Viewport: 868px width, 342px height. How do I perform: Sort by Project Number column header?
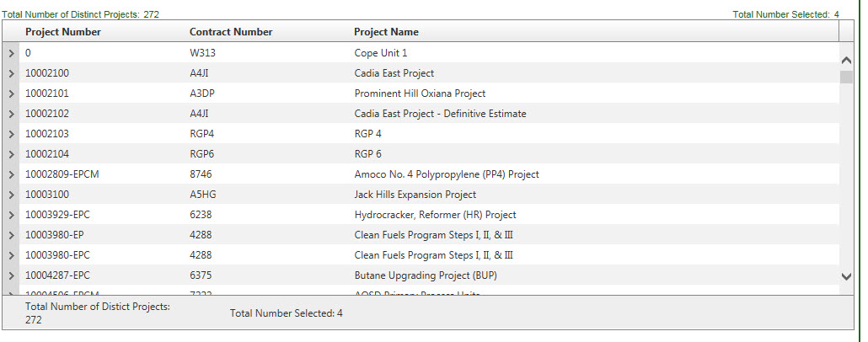tap(63, 32)
